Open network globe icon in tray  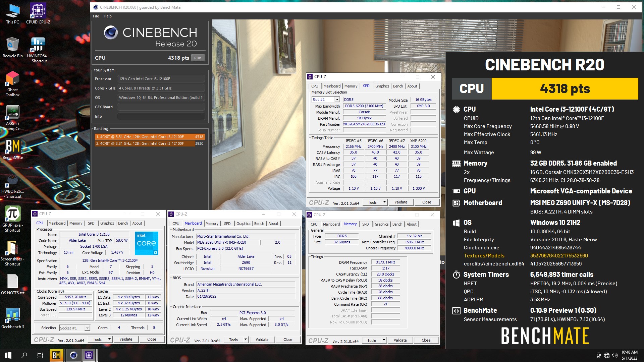click(x=606, y=355)
